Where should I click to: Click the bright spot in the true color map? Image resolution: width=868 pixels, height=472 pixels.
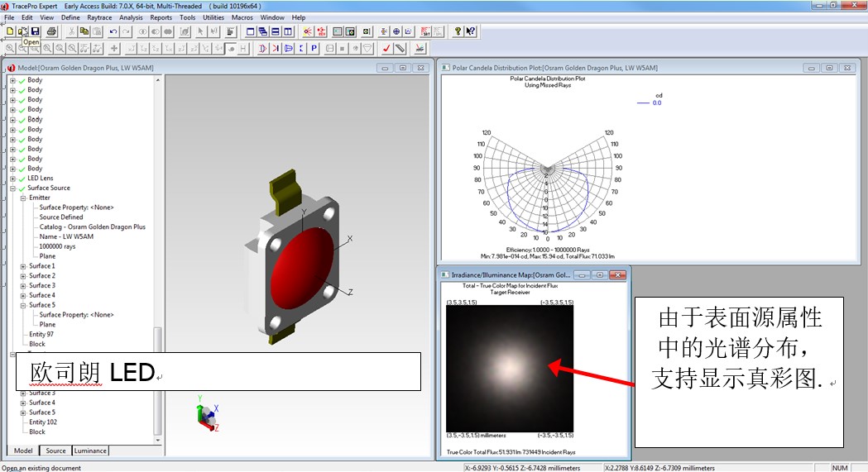[x=507, y=364]
